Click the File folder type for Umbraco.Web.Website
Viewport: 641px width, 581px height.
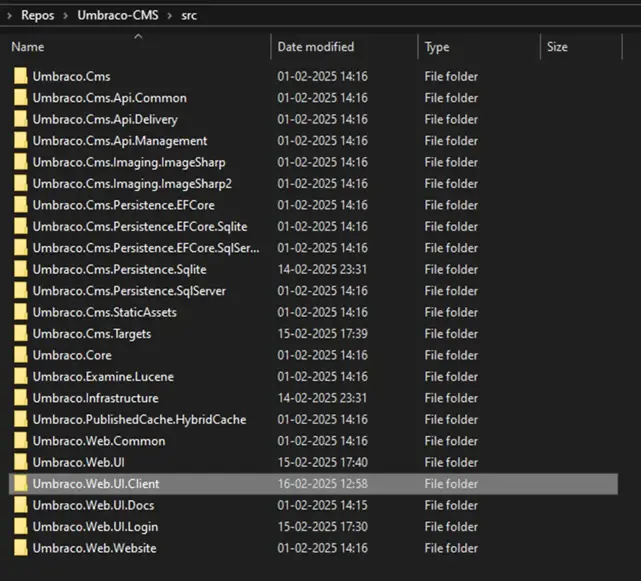[451, 548]
